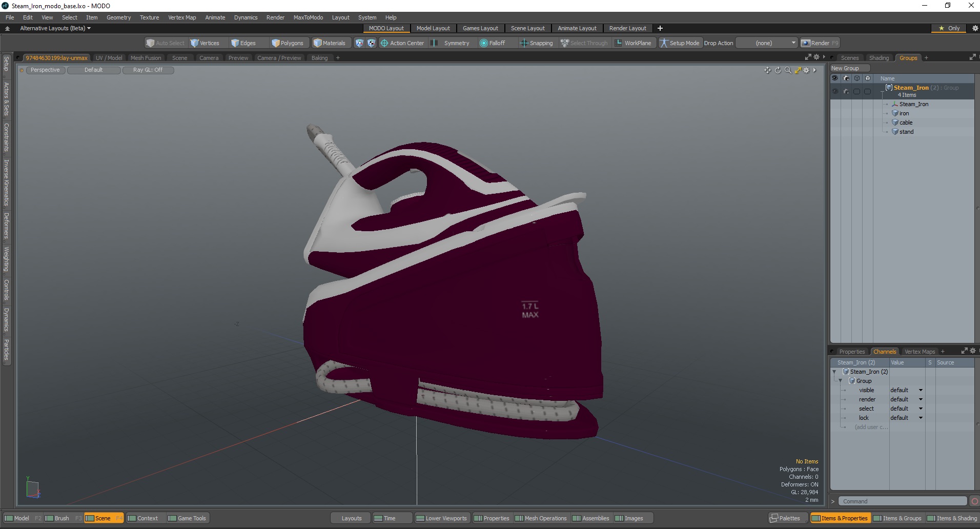This screenshot has height=529, width=980.
Task: Collapse Group node in Channels tree
Action: tap(840, 381)
